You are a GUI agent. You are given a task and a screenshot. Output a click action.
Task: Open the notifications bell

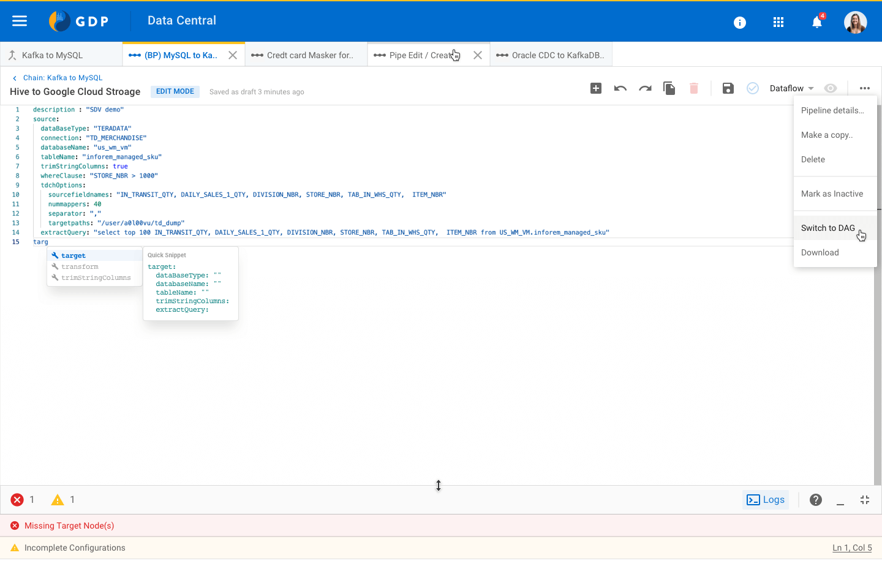point(816,21)
